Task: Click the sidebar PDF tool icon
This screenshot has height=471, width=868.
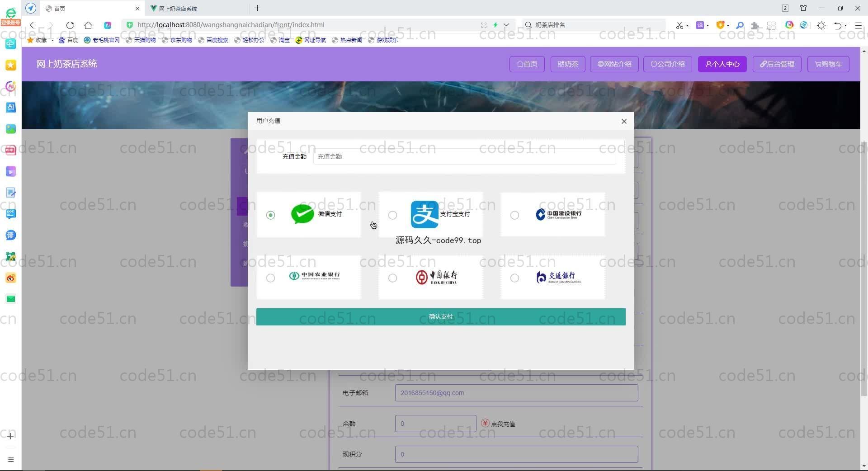Action: (11, 150)
